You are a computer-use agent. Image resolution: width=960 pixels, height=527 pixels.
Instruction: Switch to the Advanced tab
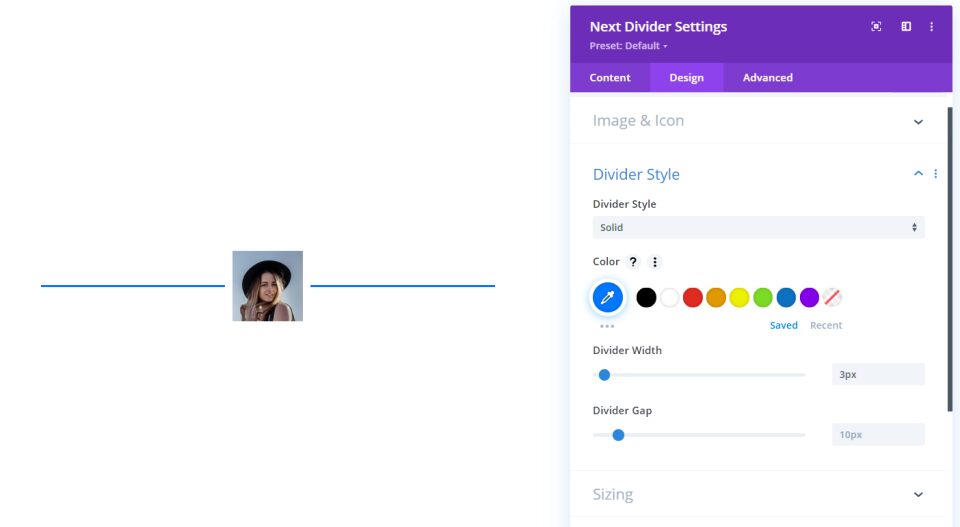(x=768, y=78)
